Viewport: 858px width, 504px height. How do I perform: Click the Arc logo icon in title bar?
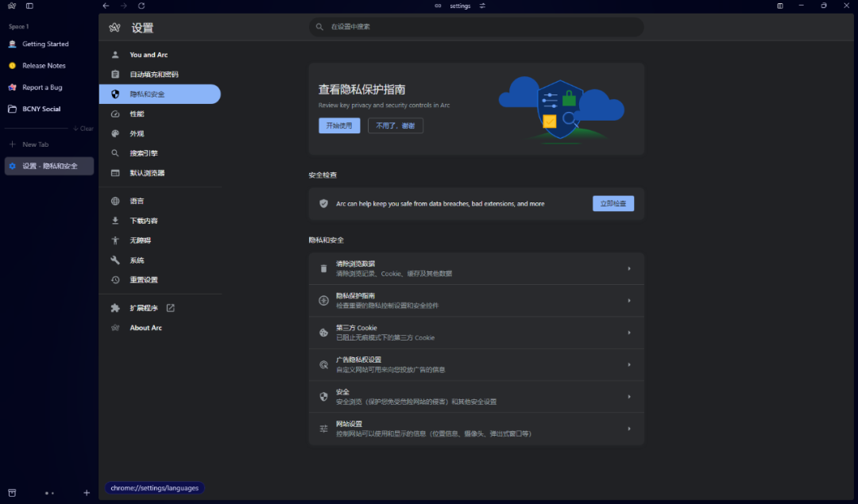tap(12, 6)
